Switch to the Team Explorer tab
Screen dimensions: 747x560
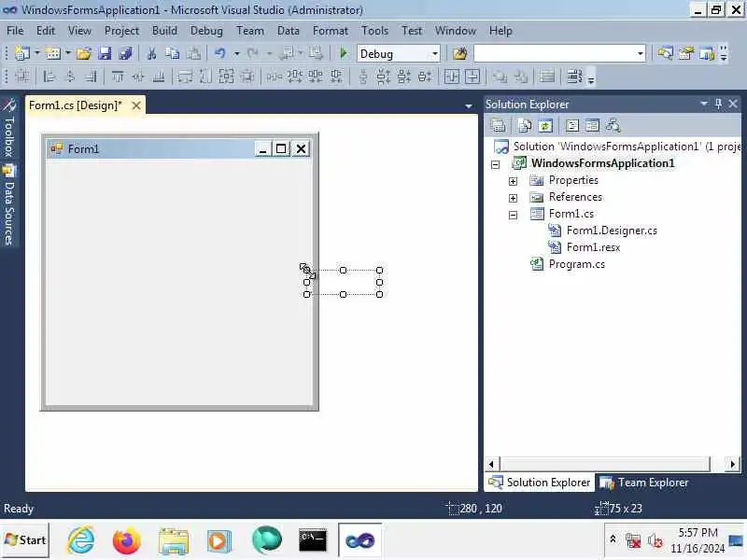click(x=643, y=483)
